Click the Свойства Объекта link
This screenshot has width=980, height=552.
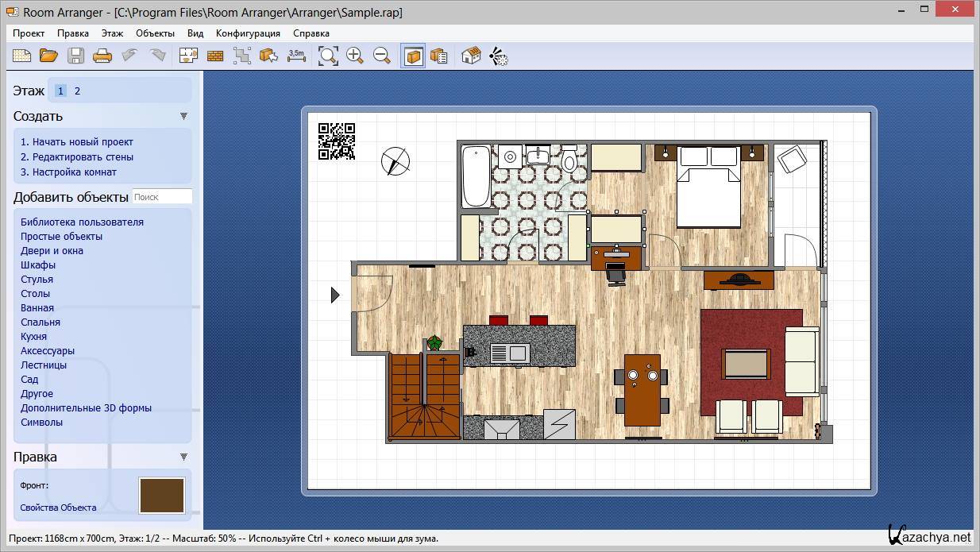pos(58,508)
